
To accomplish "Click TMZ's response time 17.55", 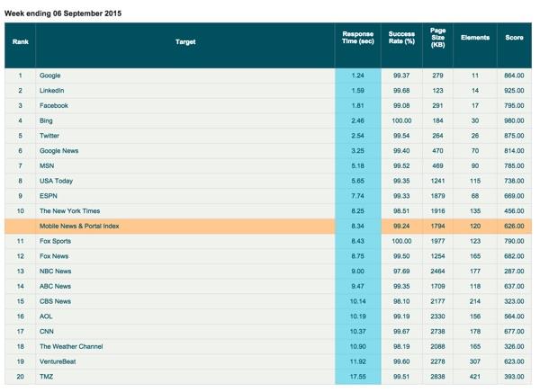I will (x=358, y=377).
